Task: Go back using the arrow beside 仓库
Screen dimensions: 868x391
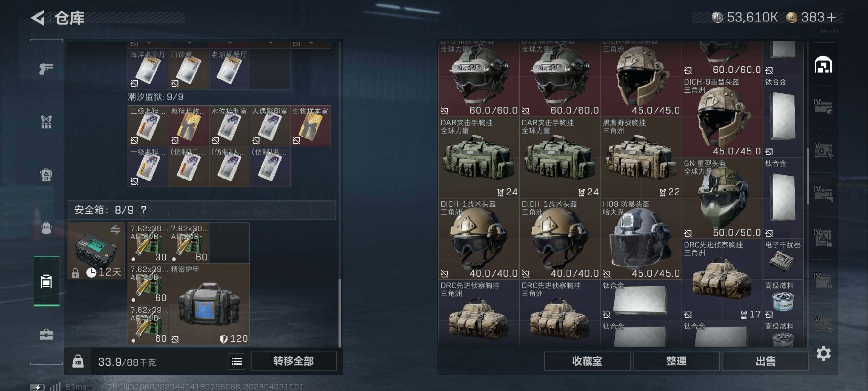Action: [x=38, y=18]
